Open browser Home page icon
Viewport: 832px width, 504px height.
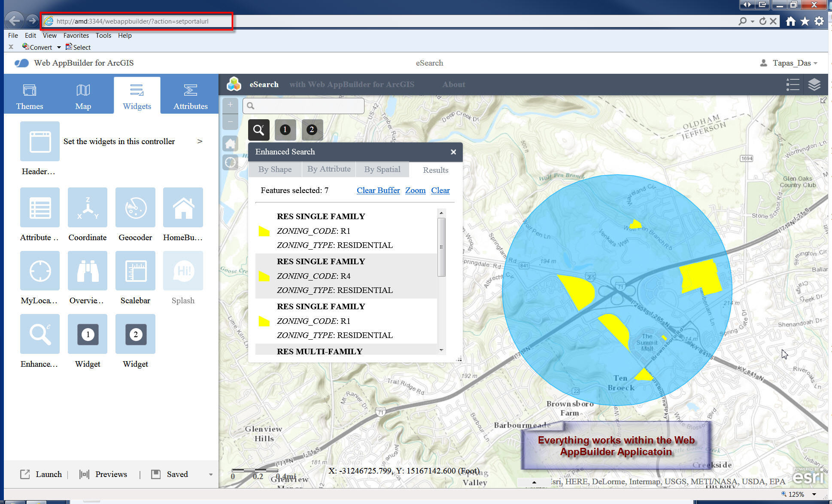[x=790, y=21]
